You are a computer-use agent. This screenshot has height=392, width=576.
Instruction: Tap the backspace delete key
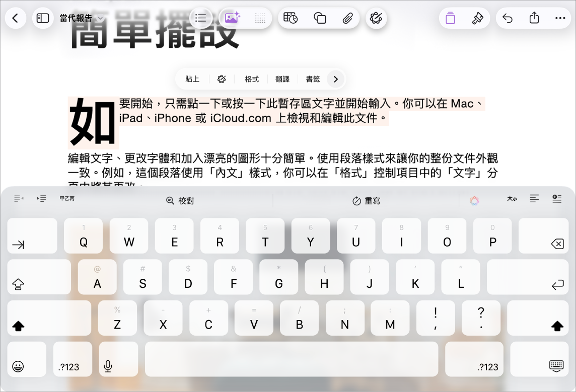point(544,236)
